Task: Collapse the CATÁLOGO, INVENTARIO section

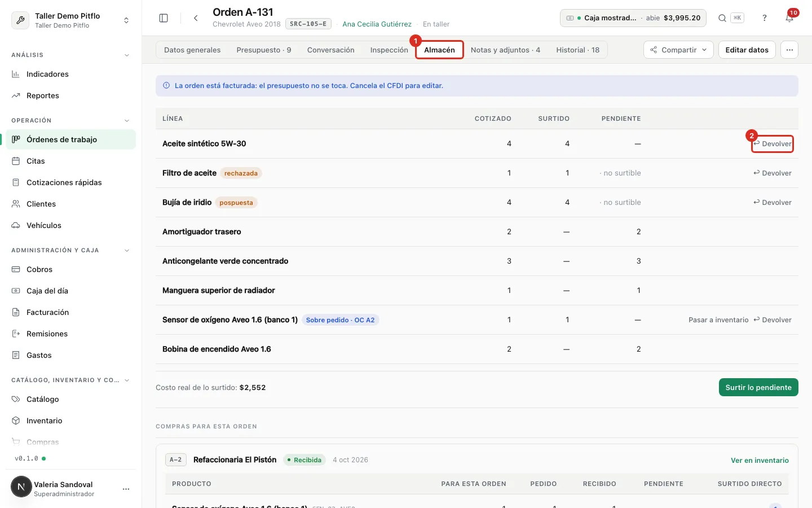Action: point(127,380)
